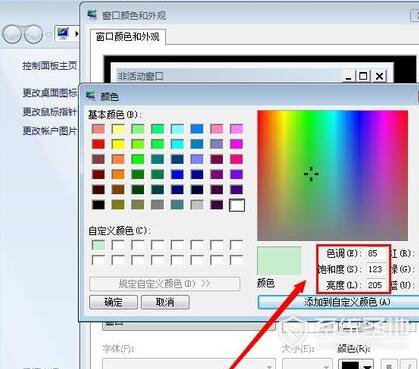This screenshot has height=369, width=419.
Task: Open the 控制面板主页 link
Action: pos(50,66)
